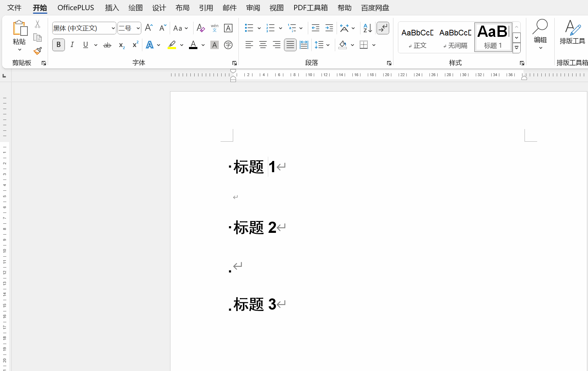This screenshot has width=588, height=371.
Task: Click the 标题 2 heading text
Action: click(x=255, y=228)
